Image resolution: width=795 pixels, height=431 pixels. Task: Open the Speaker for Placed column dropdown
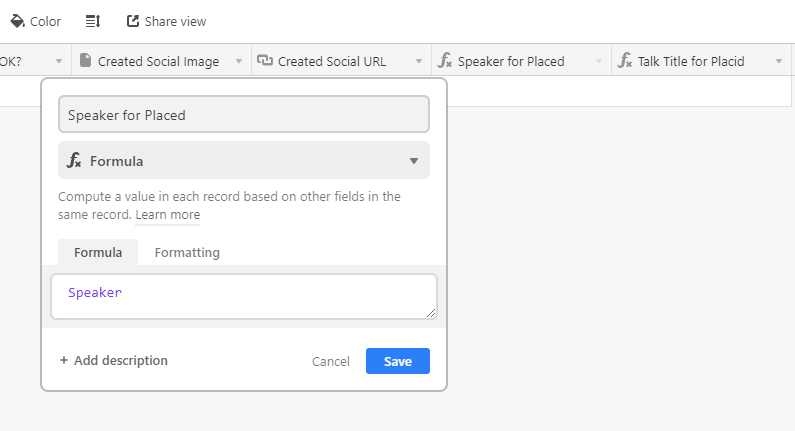pos(599,61)
